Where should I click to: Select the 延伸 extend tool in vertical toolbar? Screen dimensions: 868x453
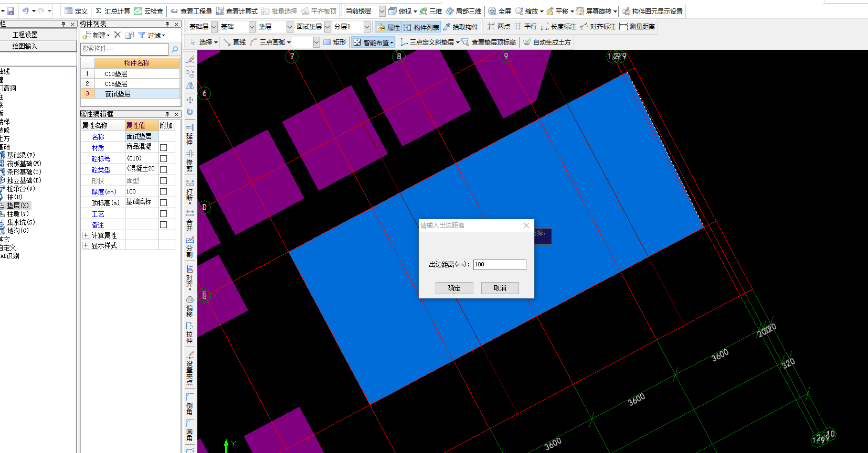point(190,134)
